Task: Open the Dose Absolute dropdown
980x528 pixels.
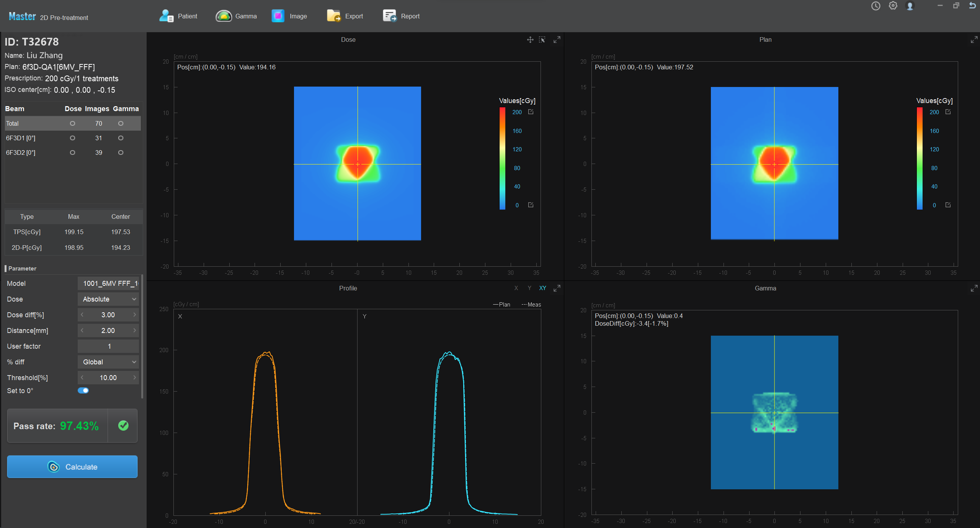Action: (x=108, y=299)
